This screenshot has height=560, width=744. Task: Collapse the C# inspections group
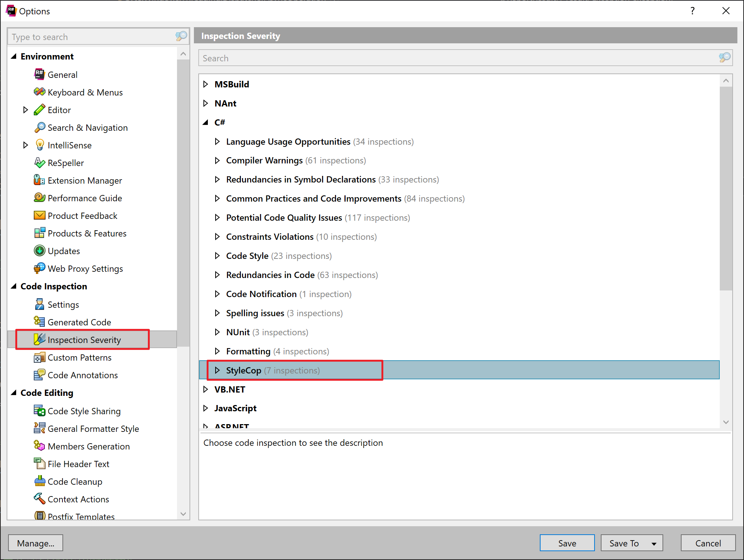coord(206,122)
